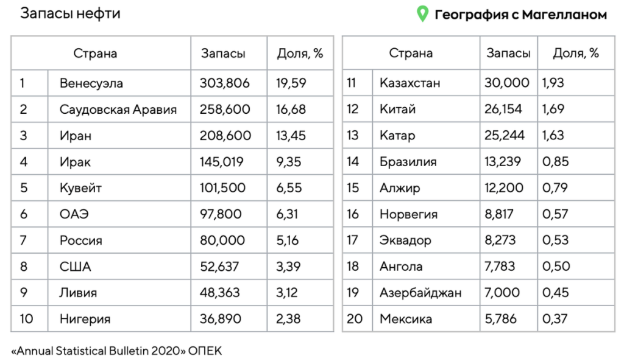This screenshot has height=364, width=624.
Task: Click the reserves value 208,600 for Иран
Action: click(x=225, y=136)
